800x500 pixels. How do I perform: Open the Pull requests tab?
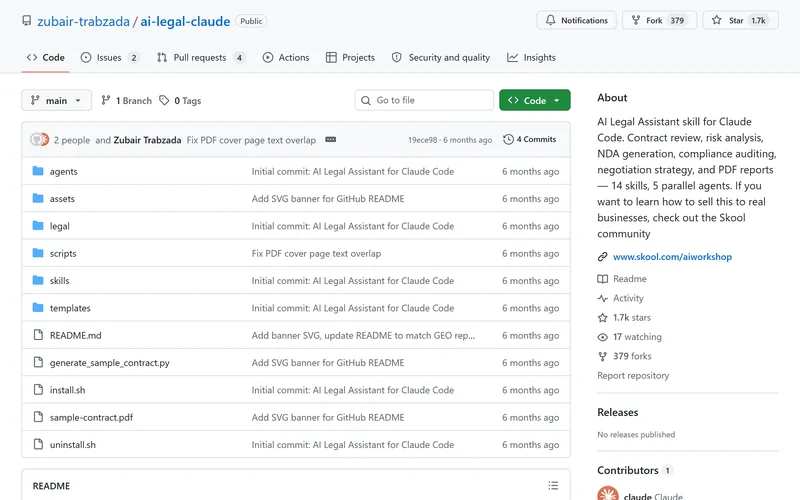click(x=201, y=58)
